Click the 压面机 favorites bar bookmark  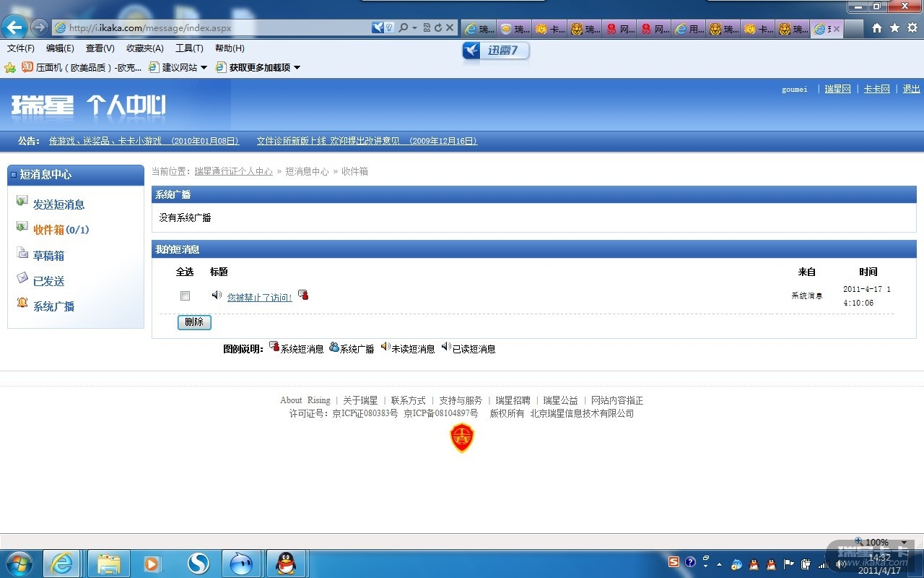82,67
